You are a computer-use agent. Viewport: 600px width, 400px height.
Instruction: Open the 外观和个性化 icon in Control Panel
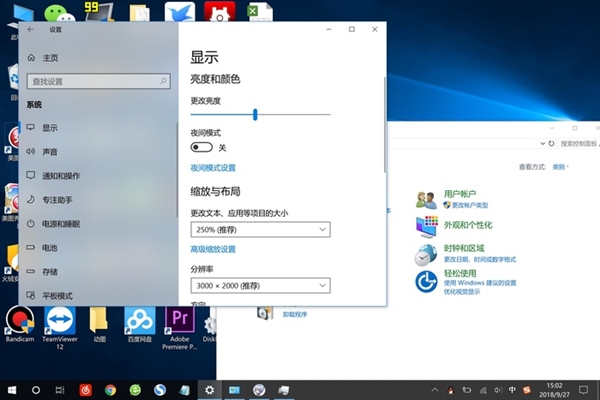[x=427, y=225]
